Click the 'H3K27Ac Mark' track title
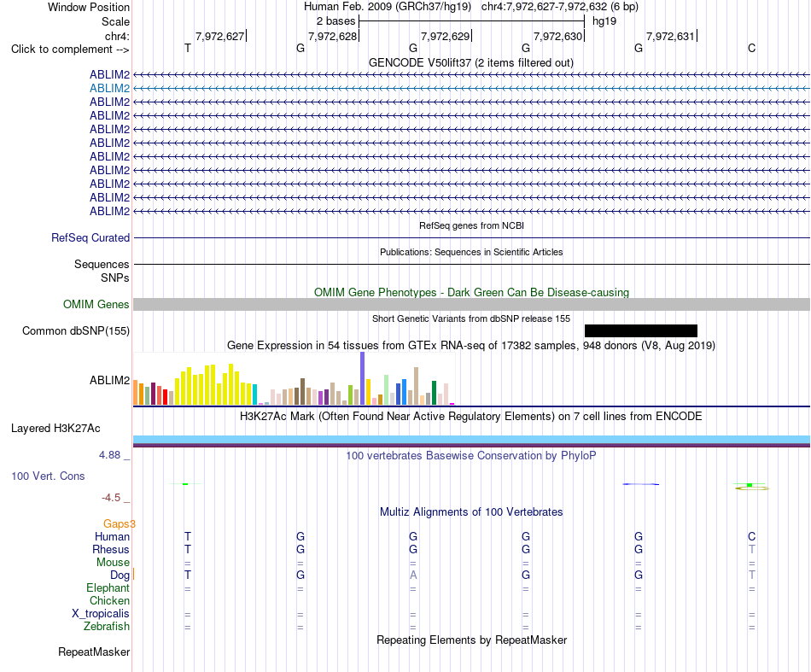 click(471, 417)
